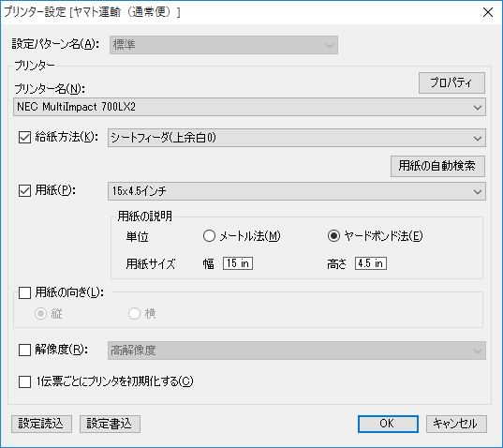Image resolution: width=503 pixels, height=448 pixels.
Task: Click the 設定読込 button
Action: point(41,424)
